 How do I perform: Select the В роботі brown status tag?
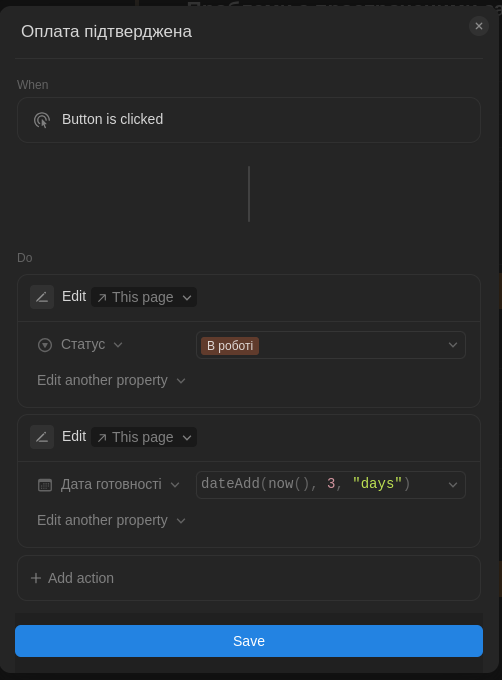pyautogui.click(x=230, y=346)
